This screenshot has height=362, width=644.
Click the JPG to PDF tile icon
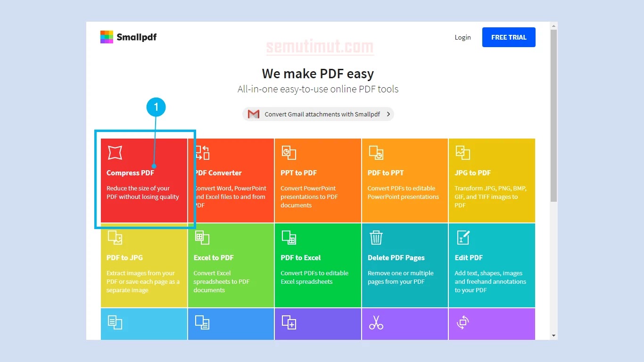point(463,152)
